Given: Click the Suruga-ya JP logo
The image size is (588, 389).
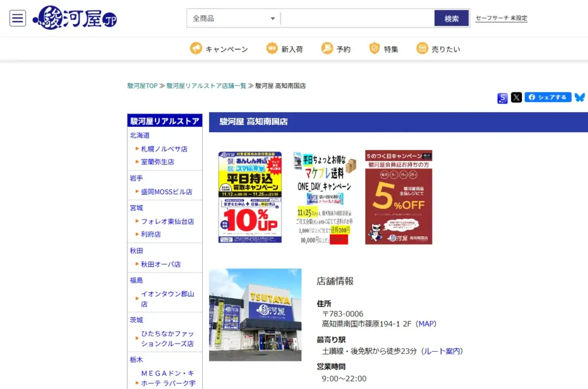Looking at the screenshot, I should click(x=76, y=18).
